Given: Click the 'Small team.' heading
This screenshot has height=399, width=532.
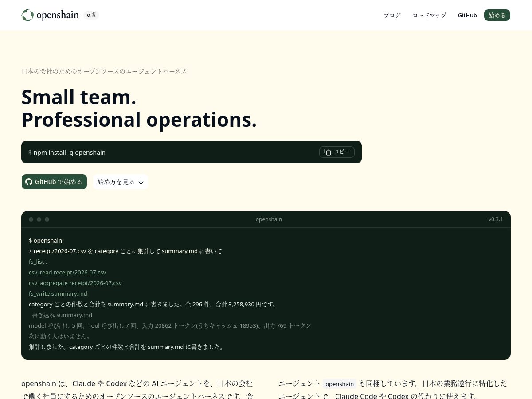Looking at the screenshot, I should coord(79,97).
